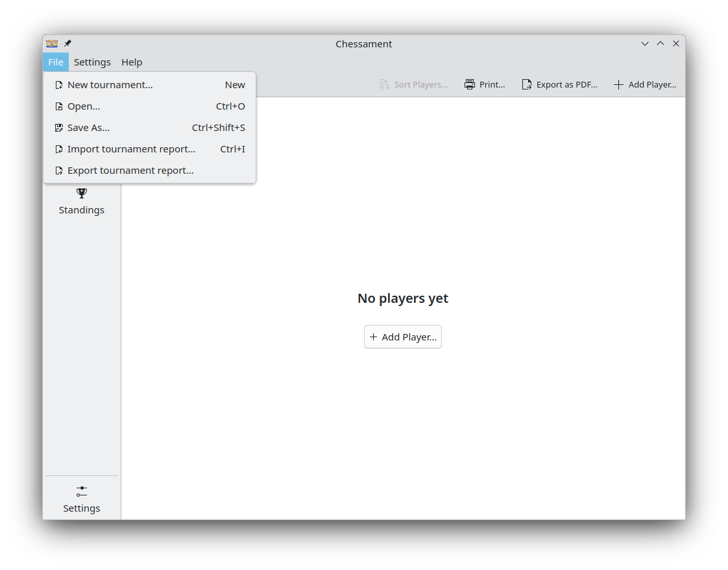Click the printer icon in toolbar
728x570 pixels.
tap(470, 84)
